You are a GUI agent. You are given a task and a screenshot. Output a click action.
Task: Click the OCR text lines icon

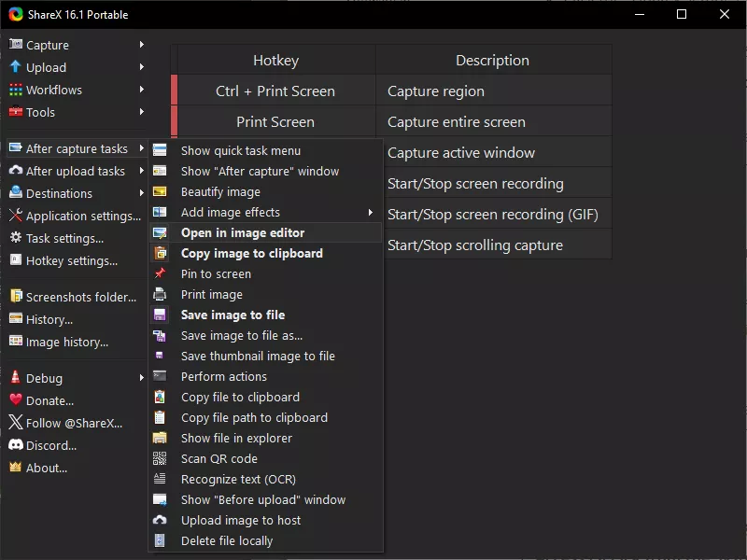[160, 479]
